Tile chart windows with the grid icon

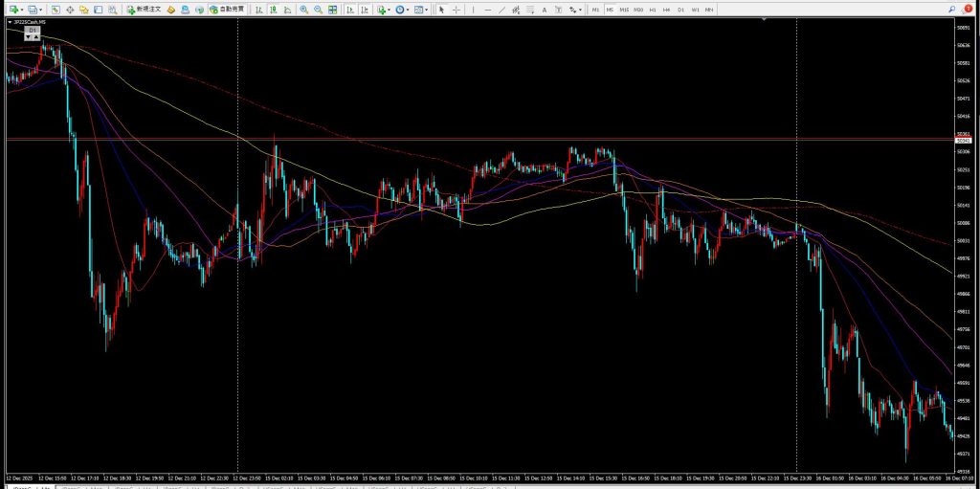click(332, 10)
